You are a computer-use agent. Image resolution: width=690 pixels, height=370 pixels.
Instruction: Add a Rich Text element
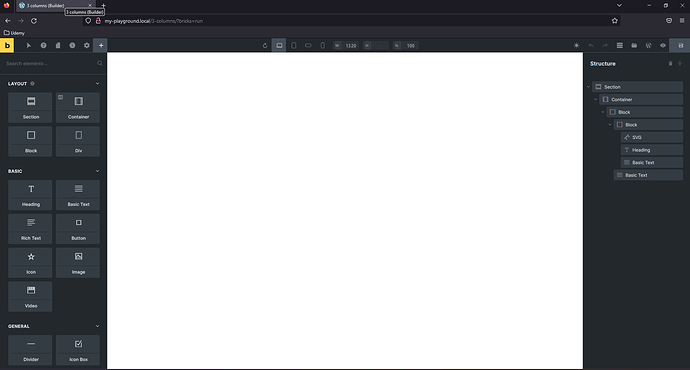click(30, 229)
